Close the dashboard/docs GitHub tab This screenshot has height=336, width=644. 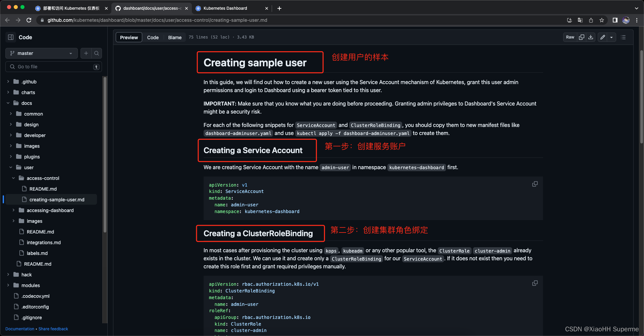click(x=186, y=8)
